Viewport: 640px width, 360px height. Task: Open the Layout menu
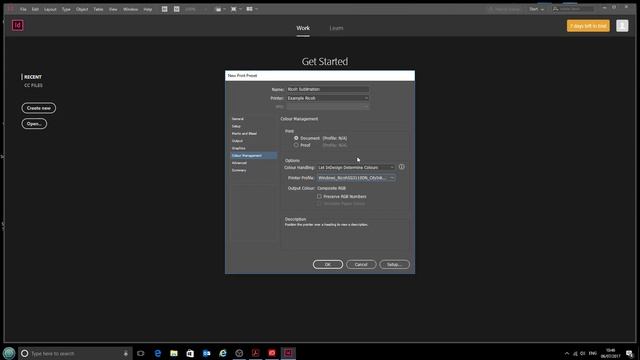click(x=50, y=9)
